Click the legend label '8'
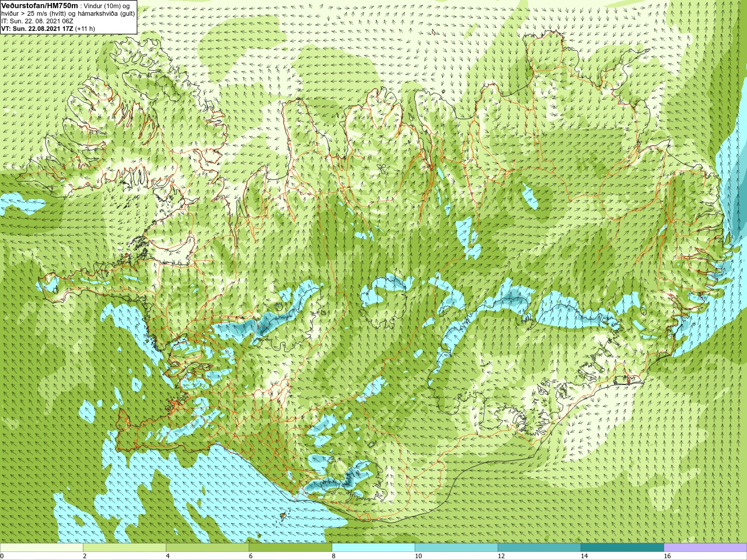Screen dimensions: 747x560 point(333,556)
